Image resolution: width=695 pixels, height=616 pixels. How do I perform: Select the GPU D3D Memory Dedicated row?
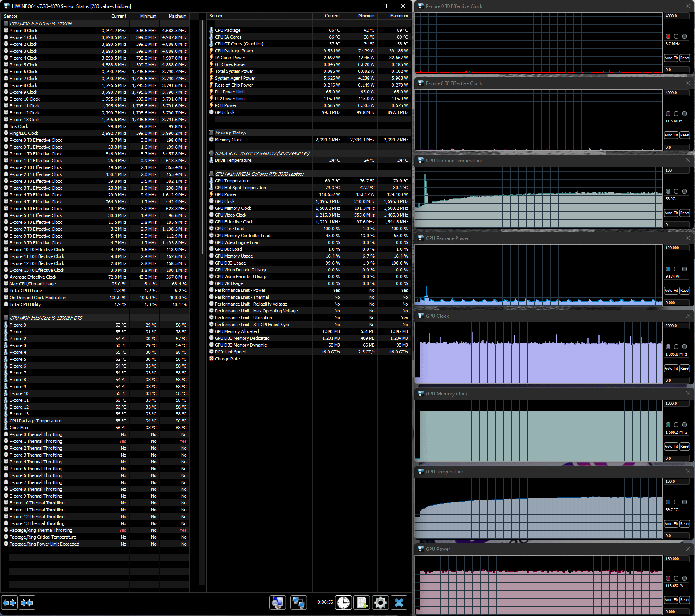coord(309,338)
